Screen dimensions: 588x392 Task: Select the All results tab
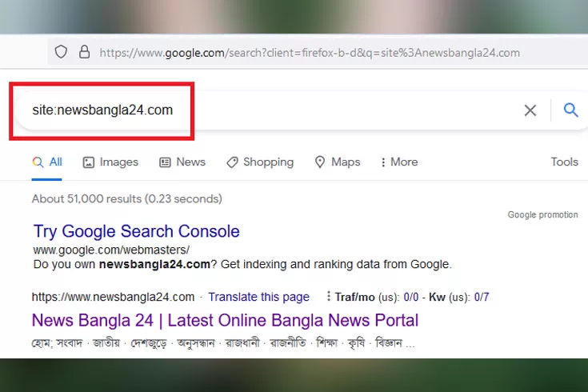click(x=47, y=162)
